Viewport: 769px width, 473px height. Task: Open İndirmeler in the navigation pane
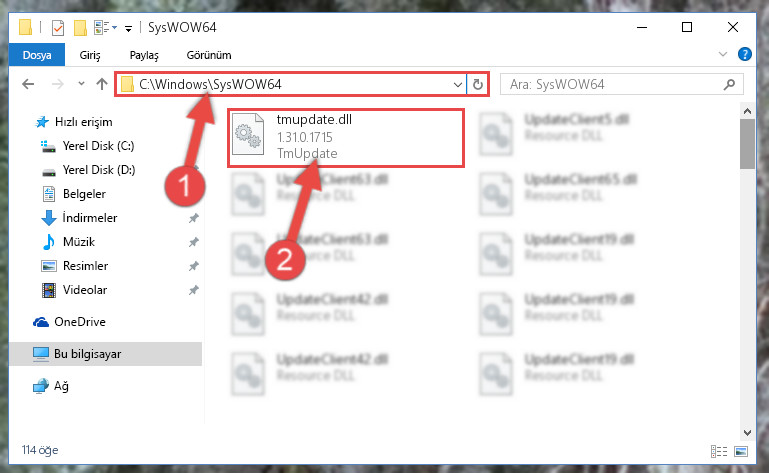pyautogui.click(x=90, y=217)
